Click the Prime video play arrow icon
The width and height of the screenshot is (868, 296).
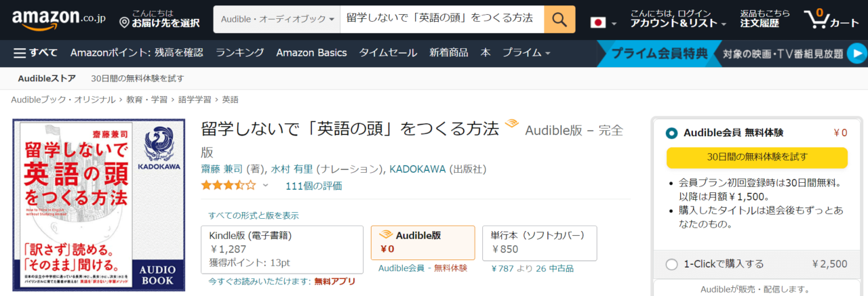(x=857, y=53)
